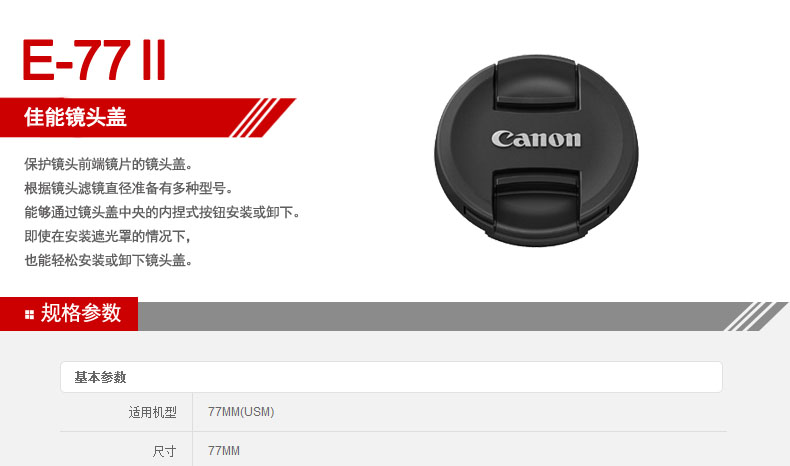The image size is (790, 466).
Task: Click the line 即使在安装遮光罩的情况下
Action: pos(108,236)
